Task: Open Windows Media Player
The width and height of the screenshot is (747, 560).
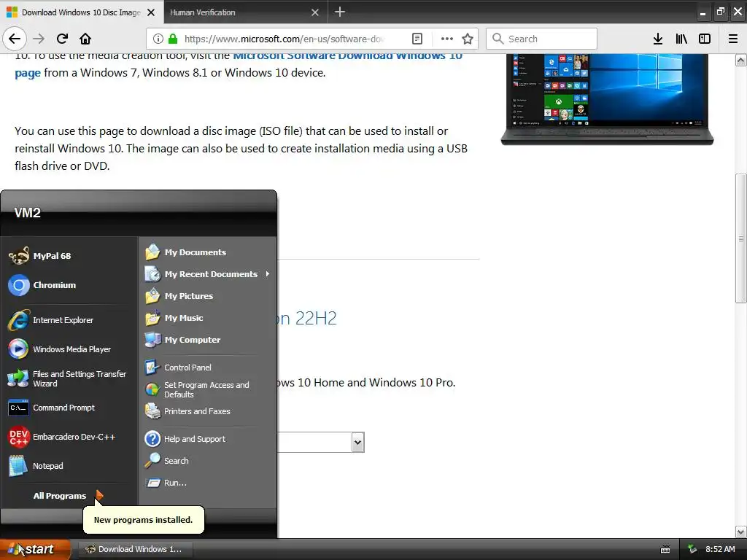Action: (x=69, y=349)
